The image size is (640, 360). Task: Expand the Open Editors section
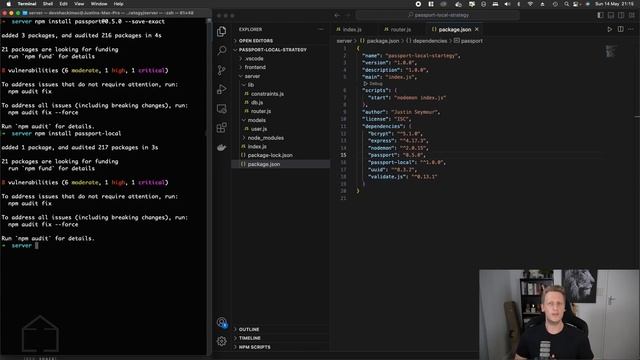coord(256,41)
